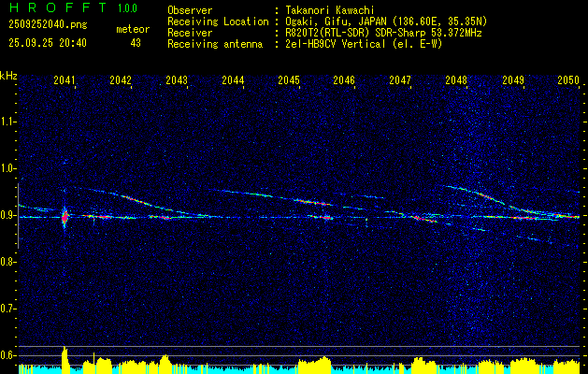Click the version number 1.0.0
The width and height of the screenshot is (588, 374).
(x=127, y=7)
